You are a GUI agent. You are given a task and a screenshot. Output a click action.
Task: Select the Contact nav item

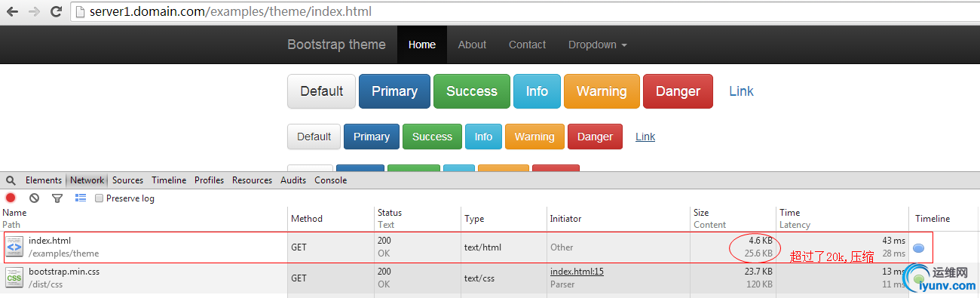tap(527, 45)
